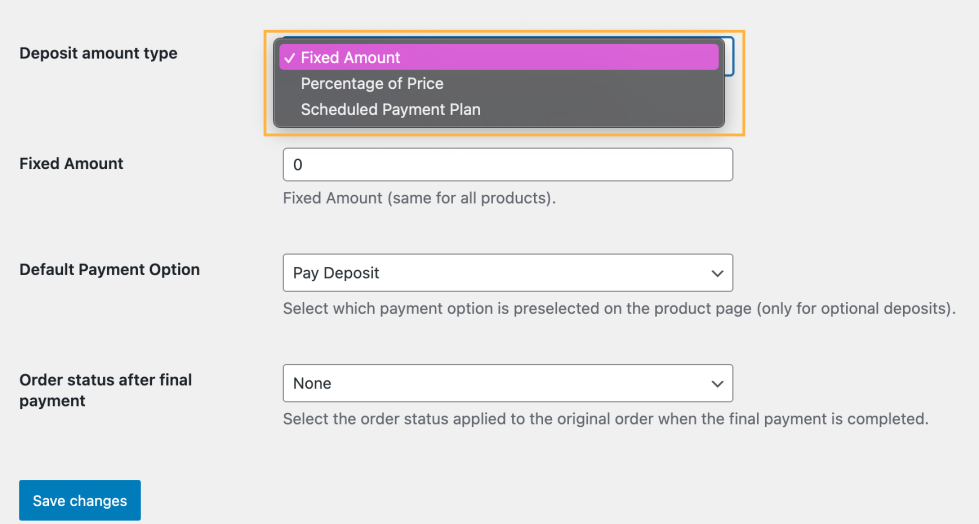Viewport: 979px width, 524px height.
Task: Open the Default Payment Option dropdown
Action: [x=508, y=273]
